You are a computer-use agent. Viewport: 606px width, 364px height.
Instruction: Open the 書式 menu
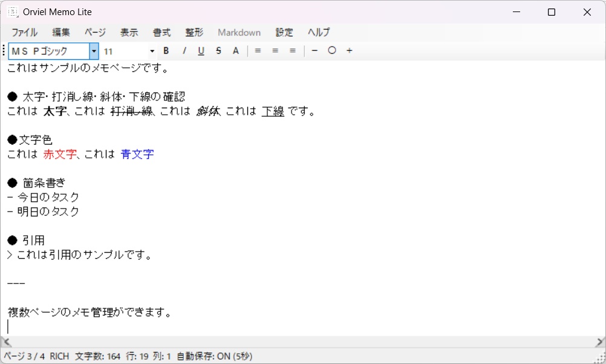161,33
